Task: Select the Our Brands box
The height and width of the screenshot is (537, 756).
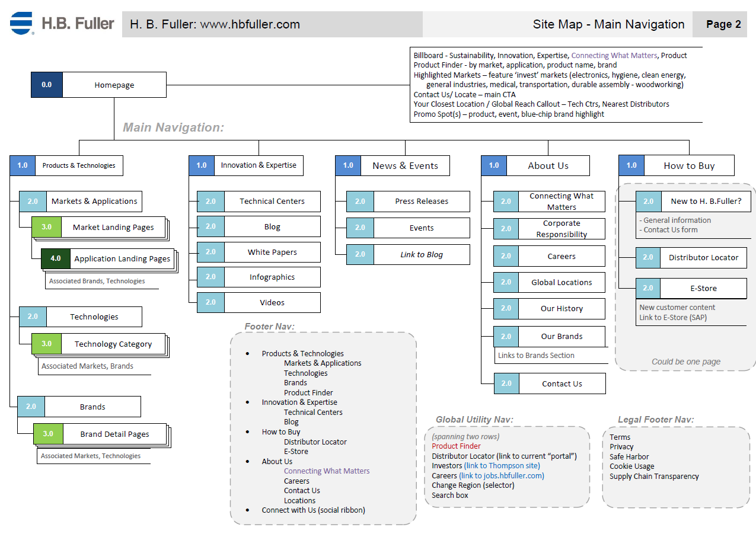Action: click(x=549, y=337)
